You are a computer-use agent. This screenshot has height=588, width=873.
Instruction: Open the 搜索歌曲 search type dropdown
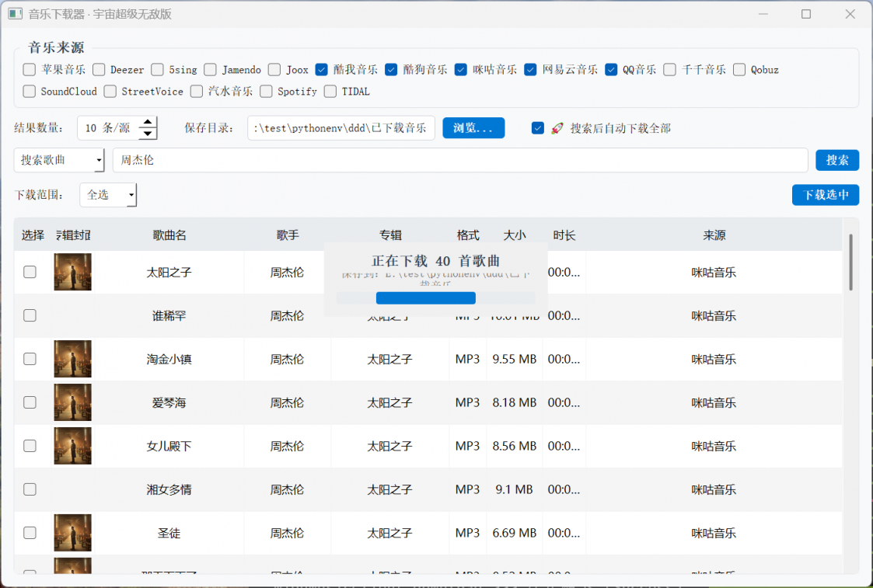[59, 160]
